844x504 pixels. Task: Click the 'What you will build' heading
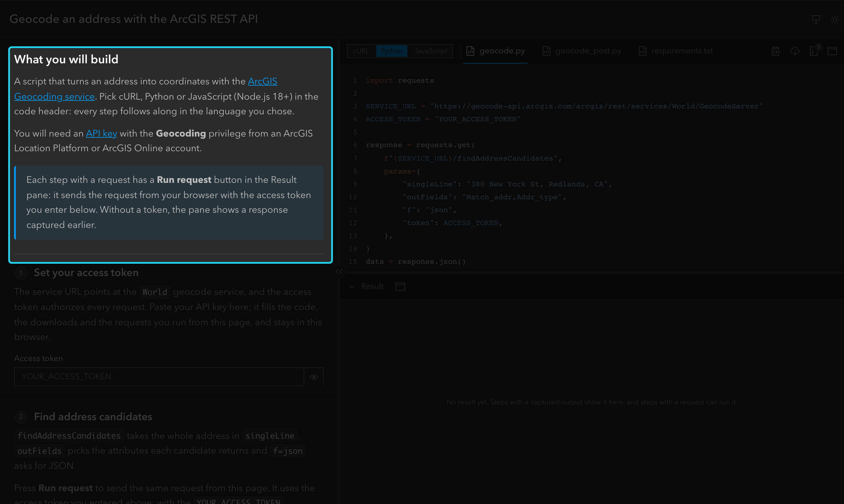(x=66, y=59)
